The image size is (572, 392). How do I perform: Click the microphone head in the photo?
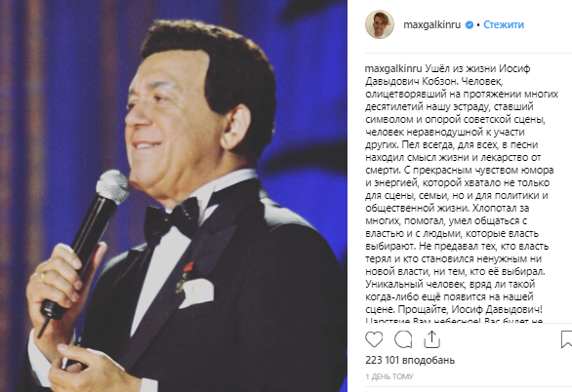coord(112,186)
